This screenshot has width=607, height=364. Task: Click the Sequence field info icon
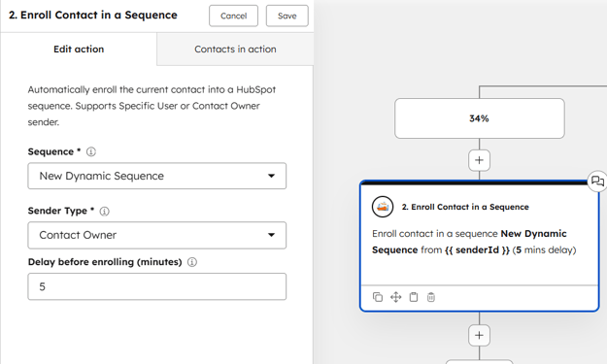pyautogui.click(x=91, y=151)
